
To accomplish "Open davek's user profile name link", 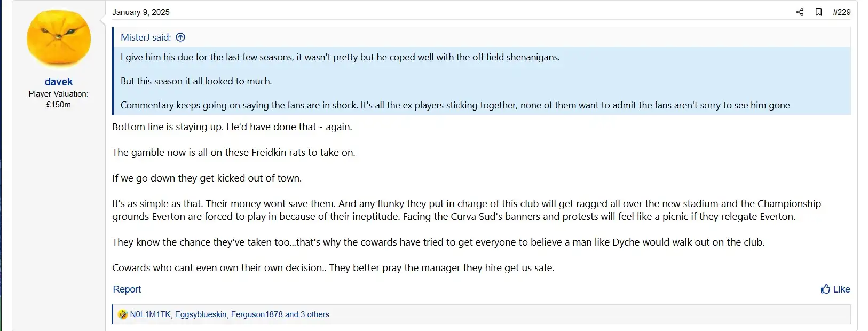I will 59,82.
